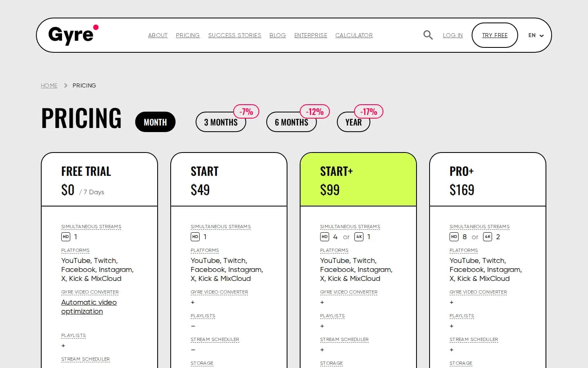Click HD icon in Pro+ card
The image size is (588, 368).
click(x=454, y=237)
